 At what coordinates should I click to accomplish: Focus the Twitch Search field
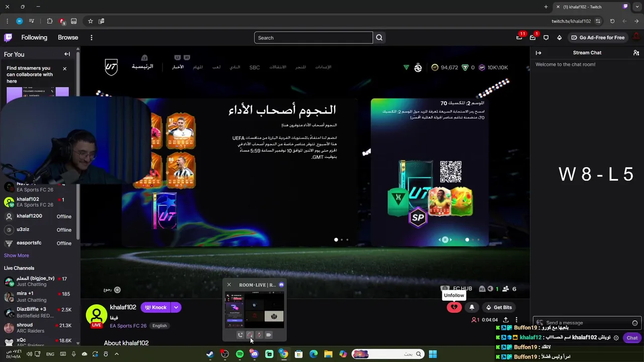313,38
